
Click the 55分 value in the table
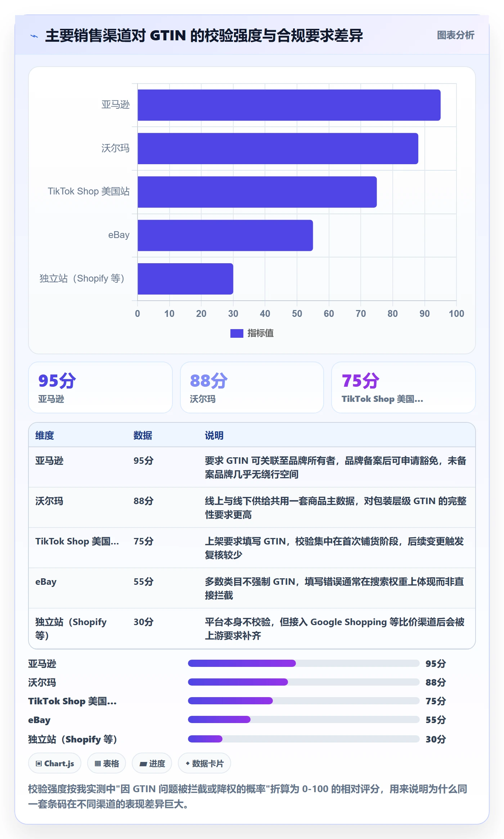(x=144, y=582)
